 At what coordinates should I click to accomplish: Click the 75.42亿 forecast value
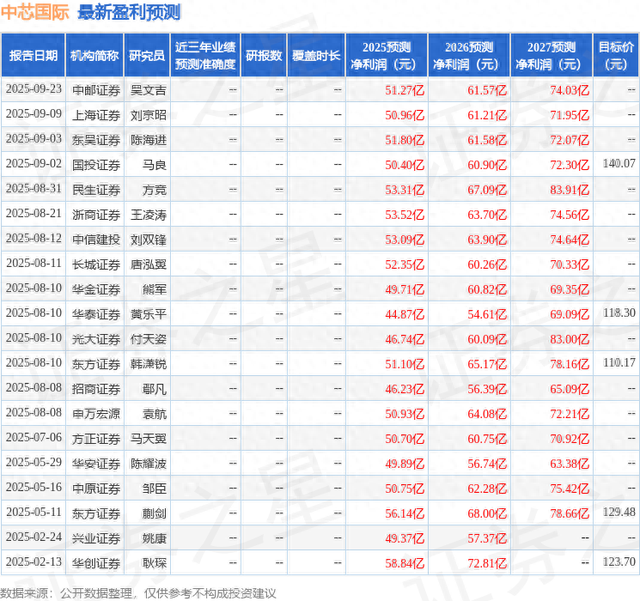569,489
